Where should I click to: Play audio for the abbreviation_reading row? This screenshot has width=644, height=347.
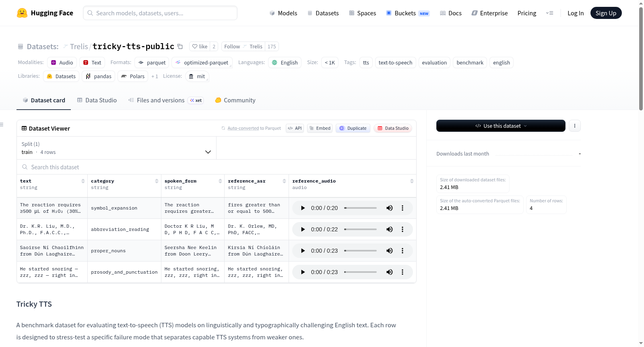[303, 229]
